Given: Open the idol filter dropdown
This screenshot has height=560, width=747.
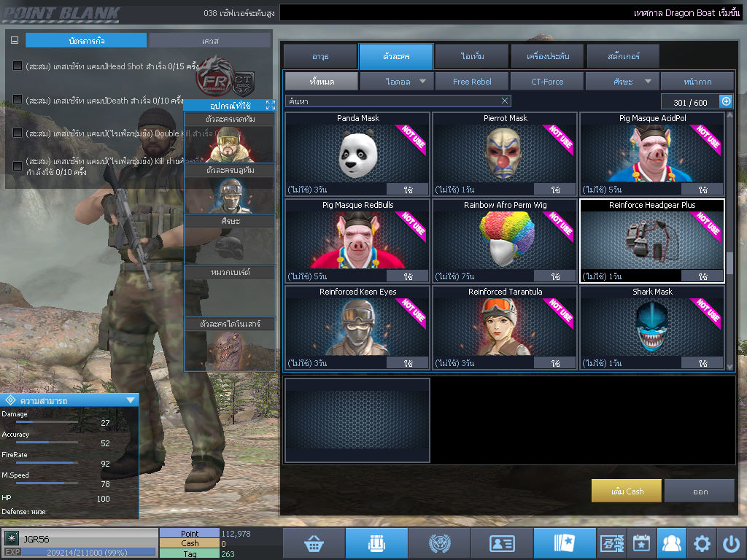Looking at the screenshot, I should [398, 82].
